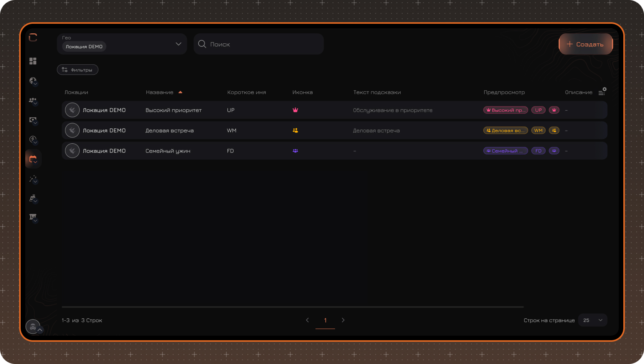Click the purple group-only preview badge

point(554,151)
